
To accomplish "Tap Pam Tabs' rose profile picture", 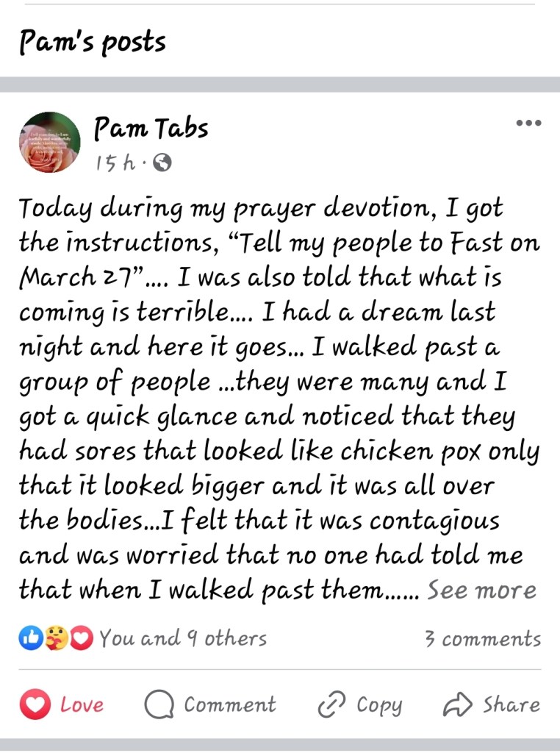I will (x=50, y=142).
